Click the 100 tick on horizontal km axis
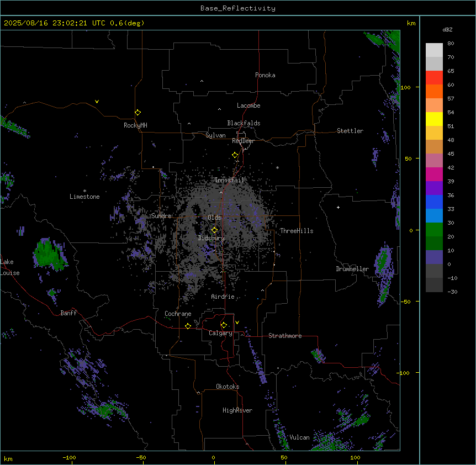 pos(355,457)
